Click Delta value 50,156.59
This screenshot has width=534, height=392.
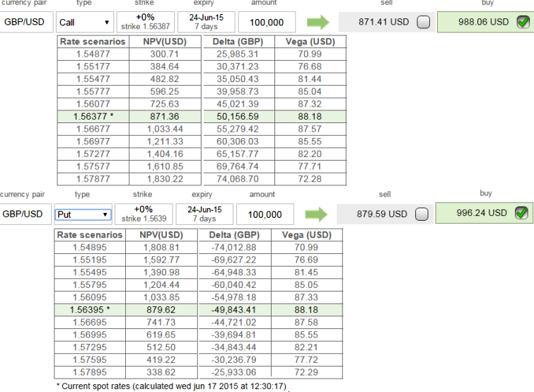click(x=238, y=117)
